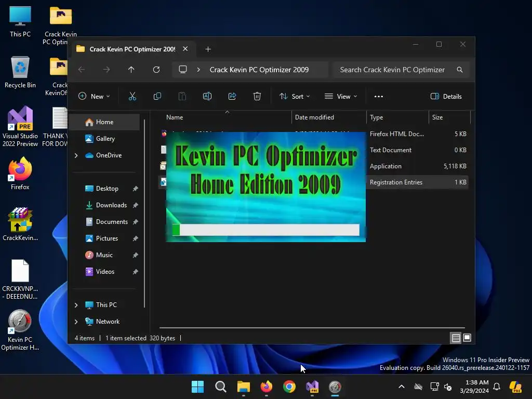Select the Crack Kevin PC Optimizer tab
532x399 pixels.
tap(132, 49)
